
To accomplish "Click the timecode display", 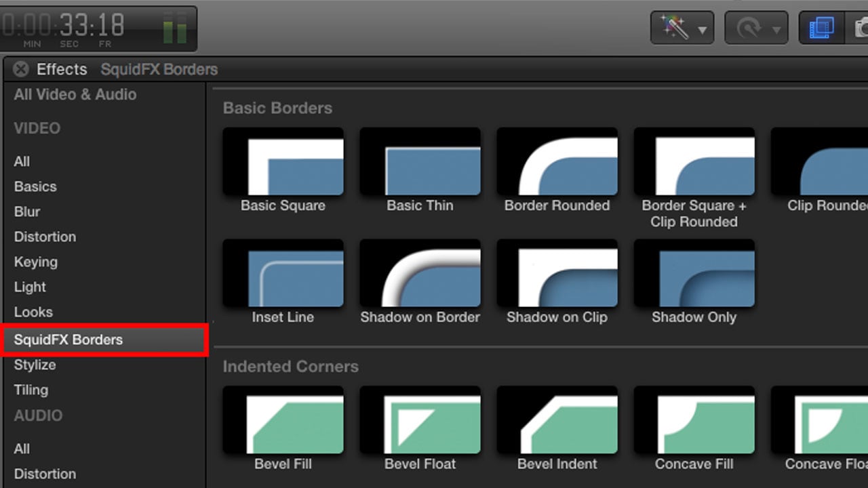I will pos(62,29).
